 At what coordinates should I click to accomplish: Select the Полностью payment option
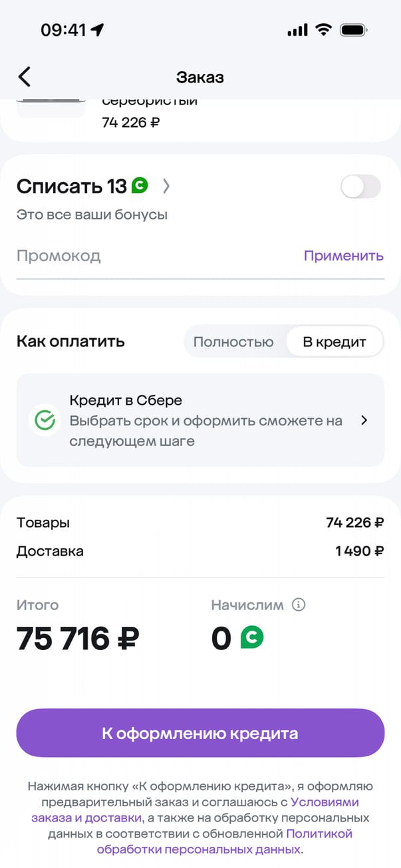[233, 342]
